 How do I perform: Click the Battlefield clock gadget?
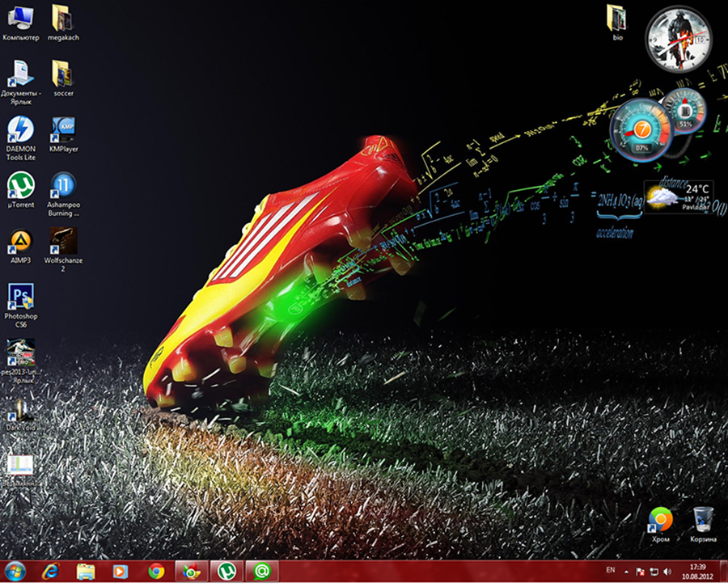coord(679,39)
